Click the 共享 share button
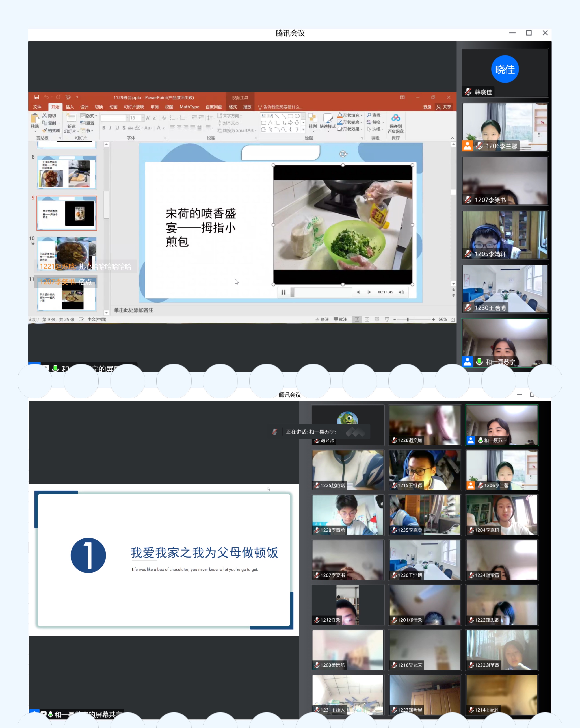The width and height of the screenshot is (580, 728). [x=444, y=107]
